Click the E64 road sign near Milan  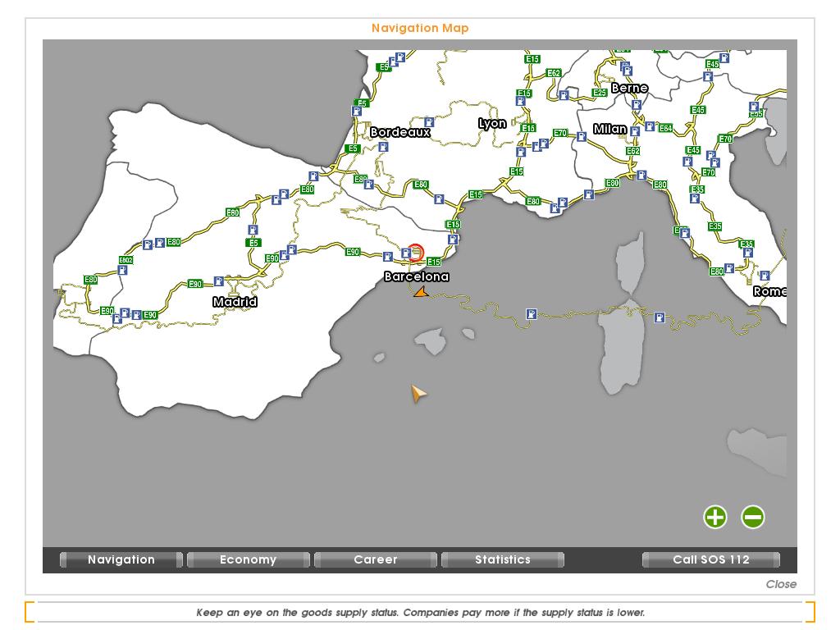665,129
